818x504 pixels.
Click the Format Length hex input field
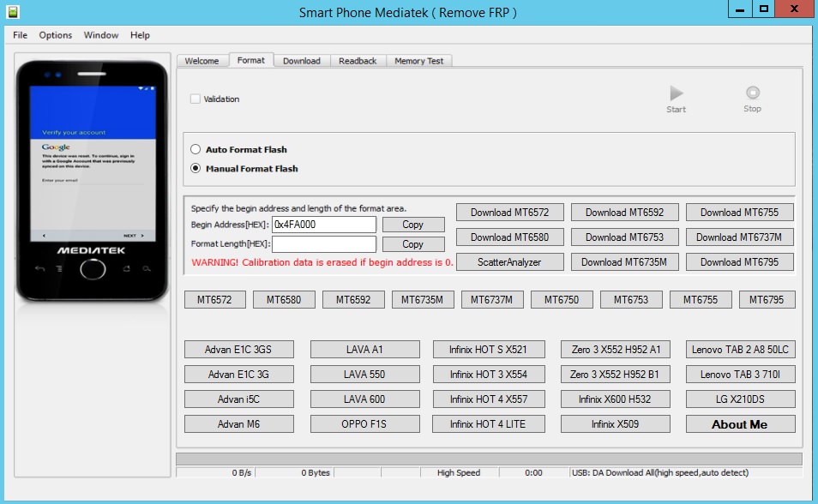click(x=324, y=243)
